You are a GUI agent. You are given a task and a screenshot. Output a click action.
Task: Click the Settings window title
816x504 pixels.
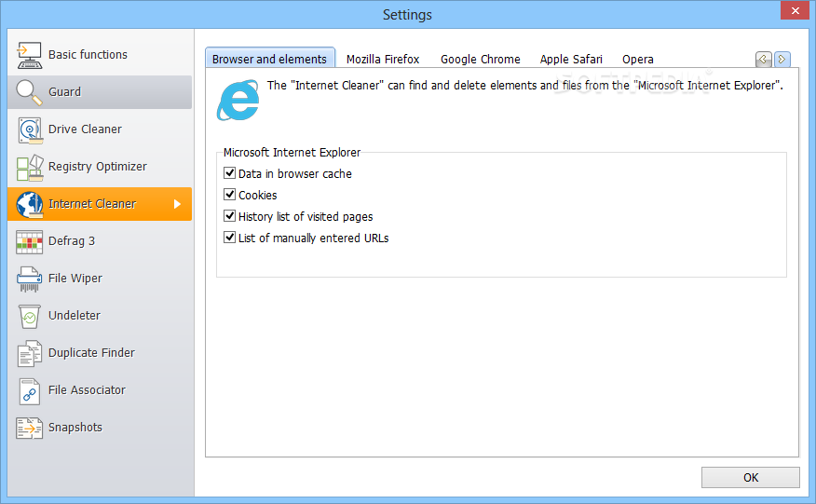click(x=407, y=15)
